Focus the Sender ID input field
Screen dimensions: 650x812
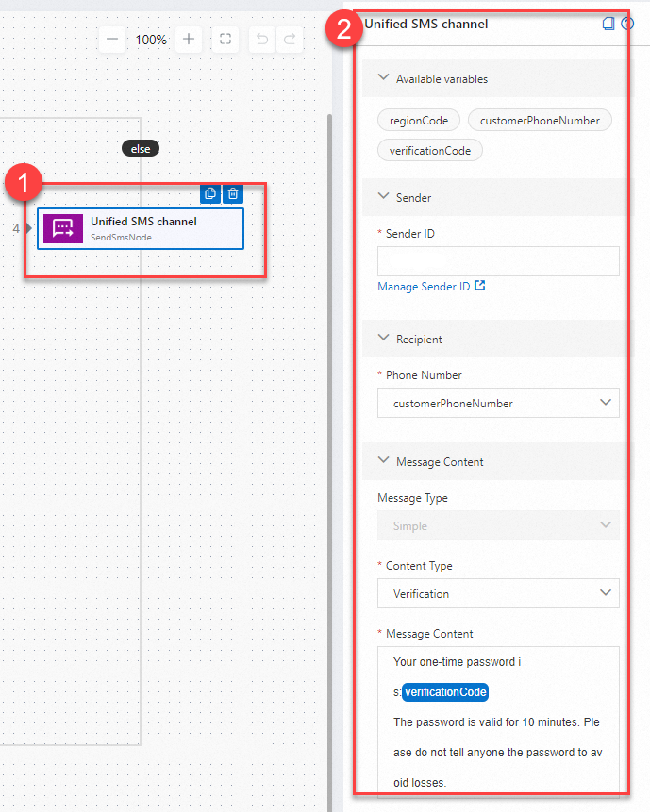[498, 261]
